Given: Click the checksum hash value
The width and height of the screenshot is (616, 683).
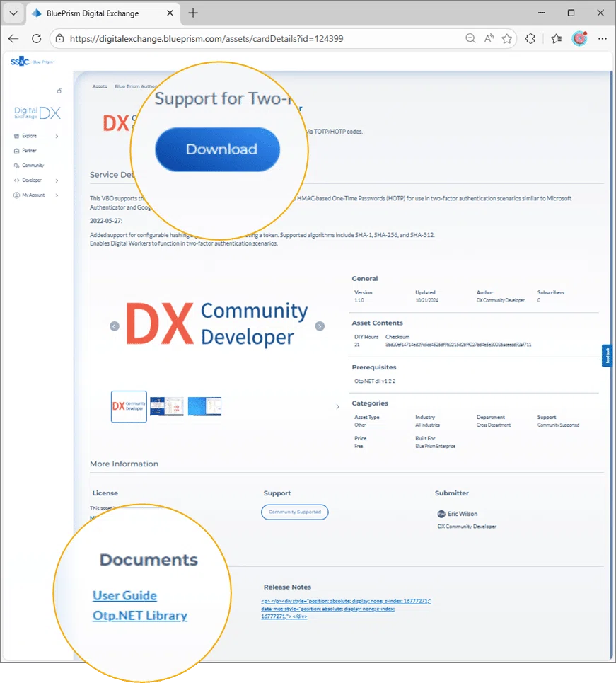Looking at the screenshot, I should tap(458, 345).
